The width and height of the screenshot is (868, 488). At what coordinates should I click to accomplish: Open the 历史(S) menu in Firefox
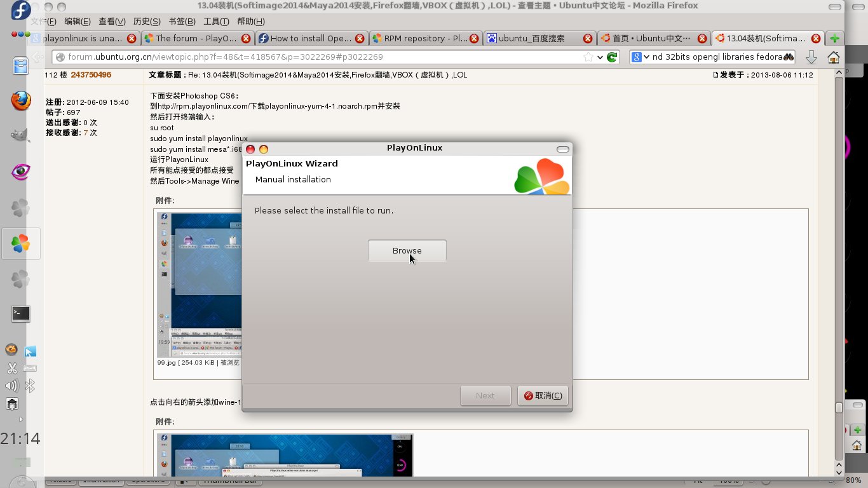pyautogui.click(x=147, y=22)
